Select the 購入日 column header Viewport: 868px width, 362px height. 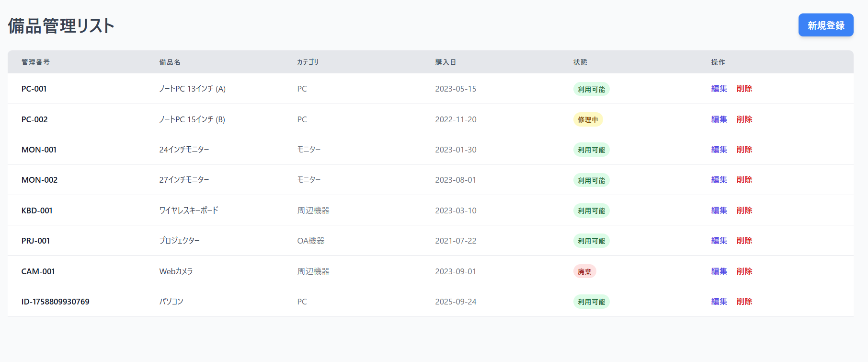click(x=445, y=62)
